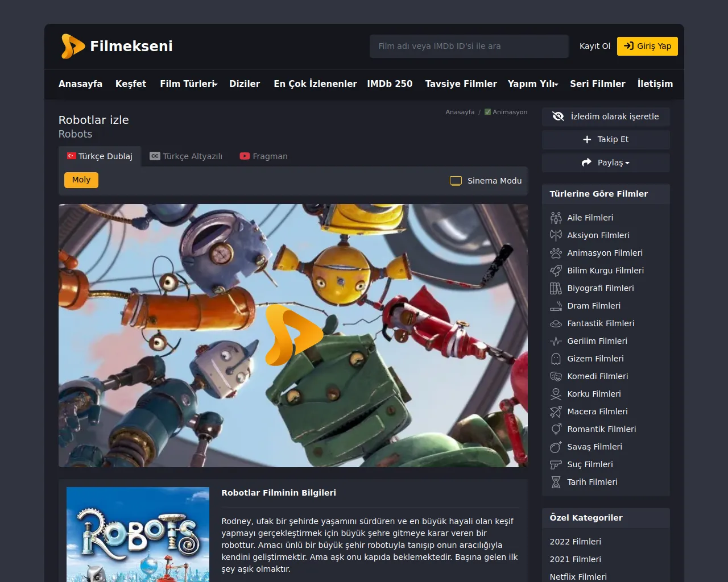Open the Paylaş share dropdown
This screenshot has width=728, height=582.
coord(606,163)
